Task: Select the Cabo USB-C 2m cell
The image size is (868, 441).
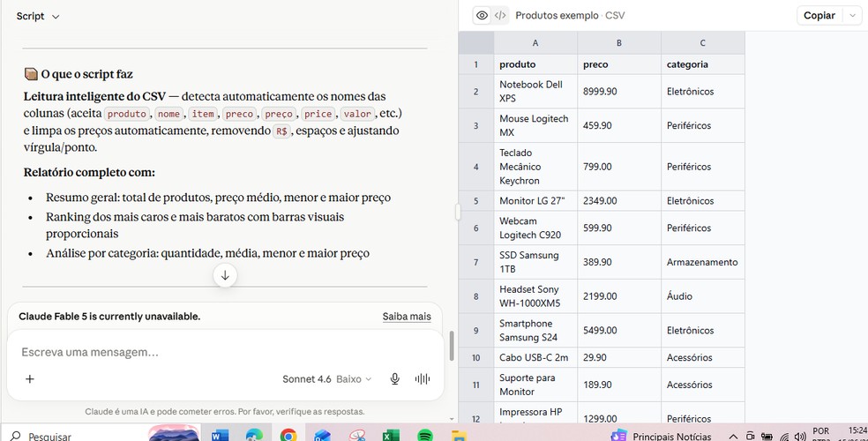Action: click(535, 357)
